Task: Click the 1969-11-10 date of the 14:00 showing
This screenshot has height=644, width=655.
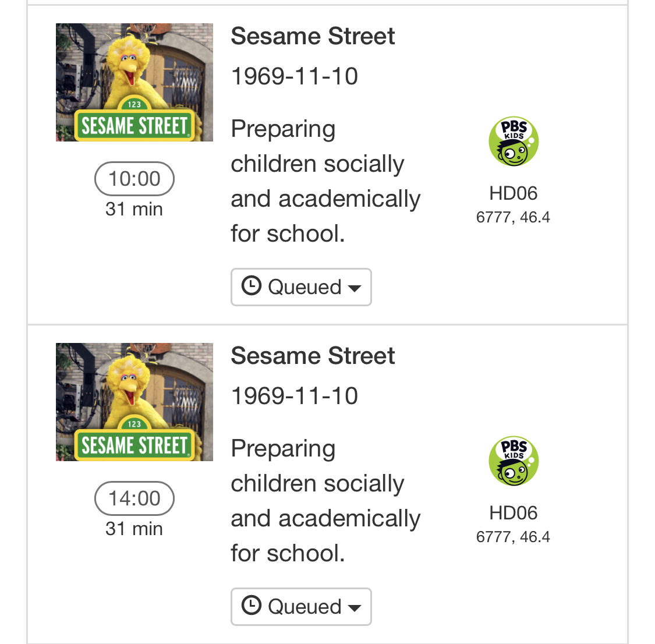Action: tap(295, 396)
